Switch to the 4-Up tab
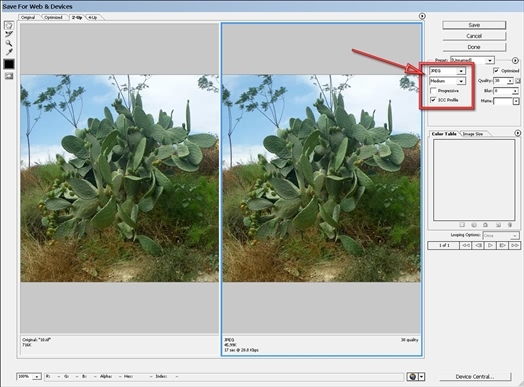Screen dimensions: 524x387 [93, 17]
